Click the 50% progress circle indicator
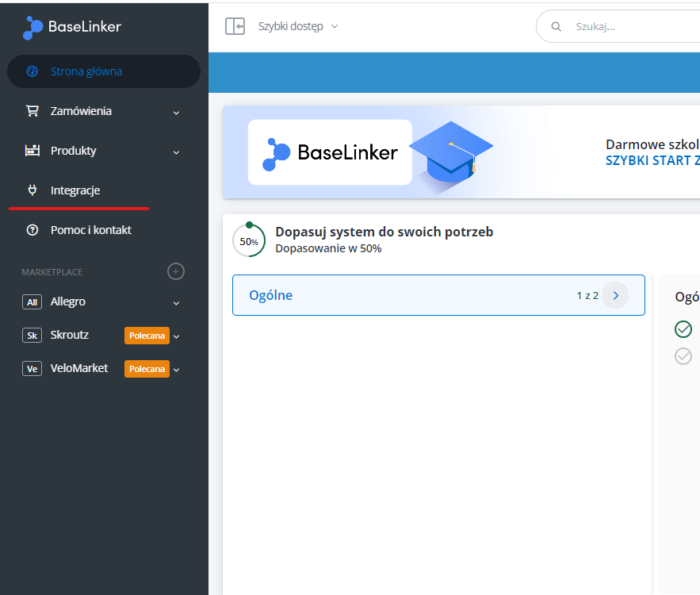Viewport: 700px width, 595px height. pos(249,240)
